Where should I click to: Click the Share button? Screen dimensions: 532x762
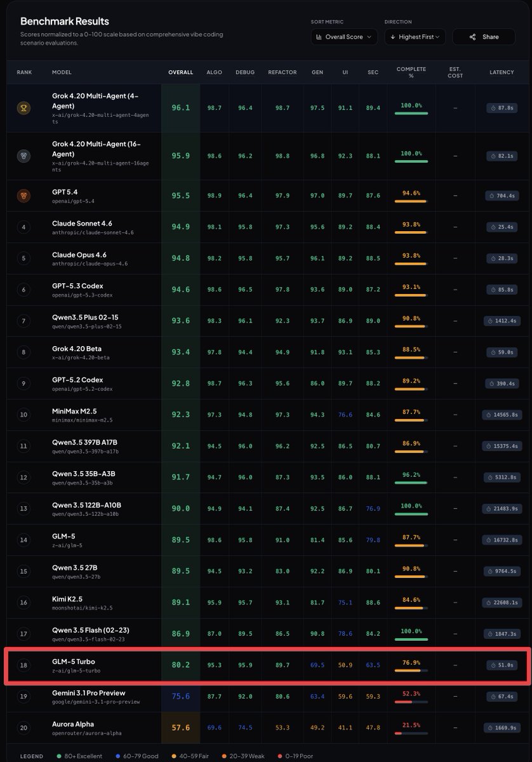click(484, 37)
